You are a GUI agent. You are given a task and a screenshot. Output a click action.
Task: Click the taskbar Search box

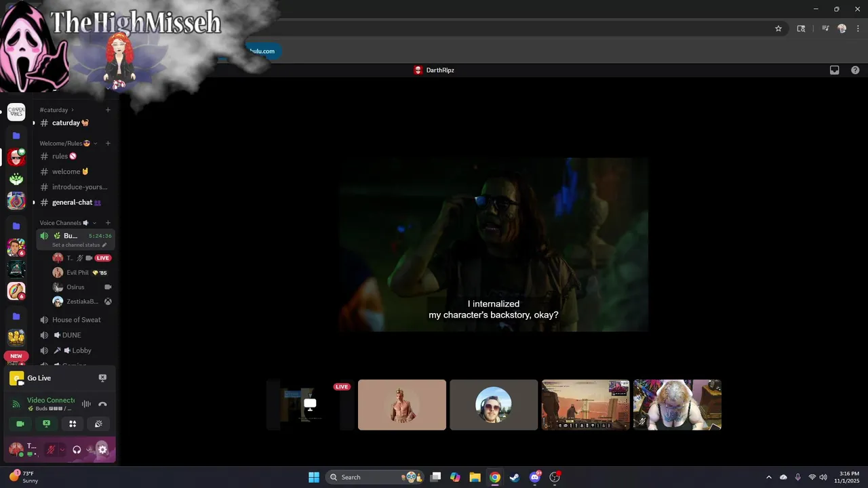(x=374, y=477)
